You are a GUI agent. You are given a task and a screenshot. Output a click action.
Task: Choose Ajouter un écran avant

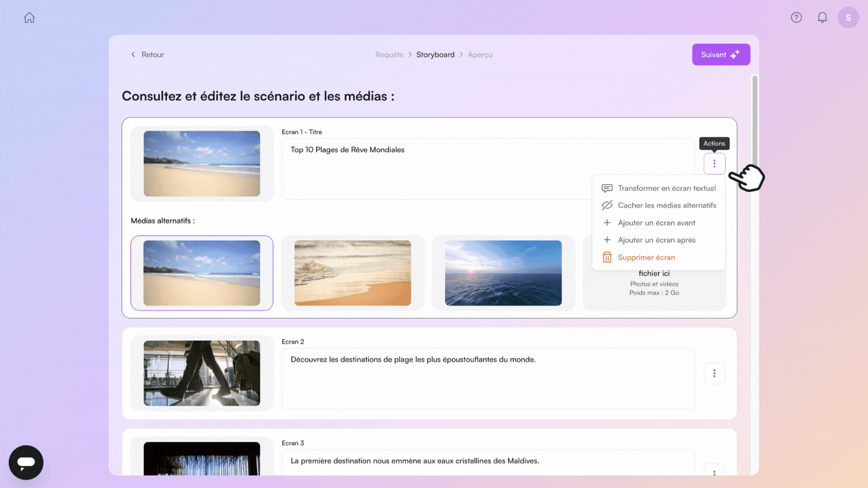[659, 223]
